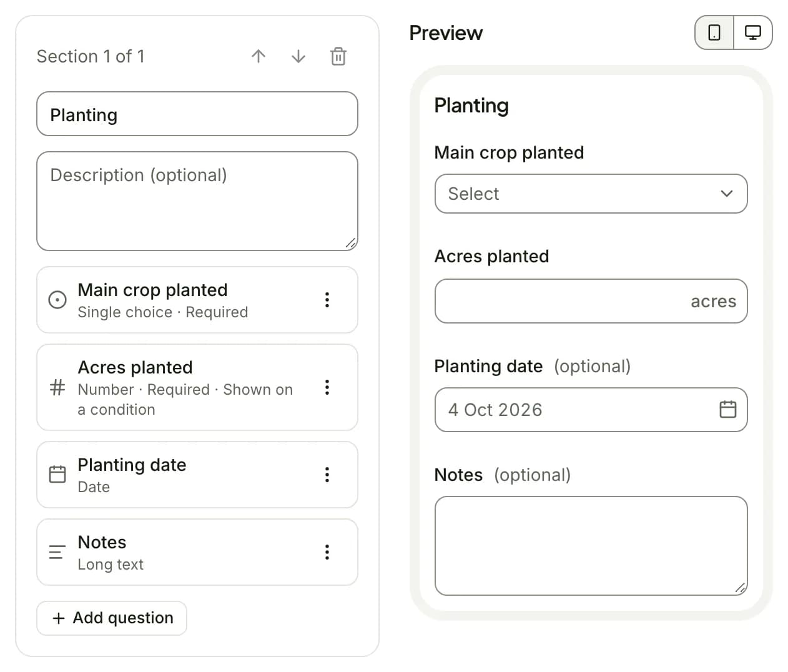Screen dimensions: 788x672
Task: Open options menu for Acres planted
Action: click(x=327, y=387)
